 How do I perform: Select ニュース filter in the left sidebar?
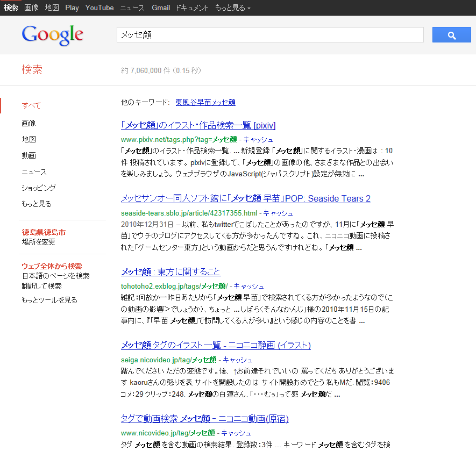[34, 172]
